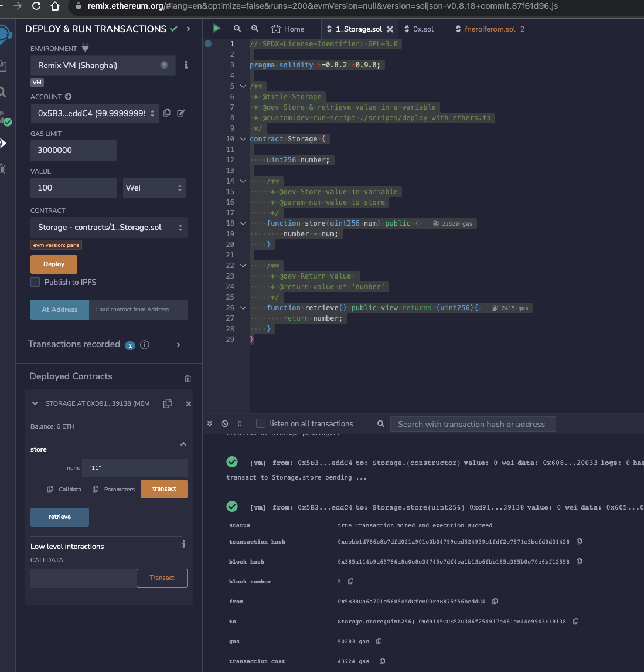Create a new account with the plus icon
Viewport: 644px width, 672px height.
(68, 96)
